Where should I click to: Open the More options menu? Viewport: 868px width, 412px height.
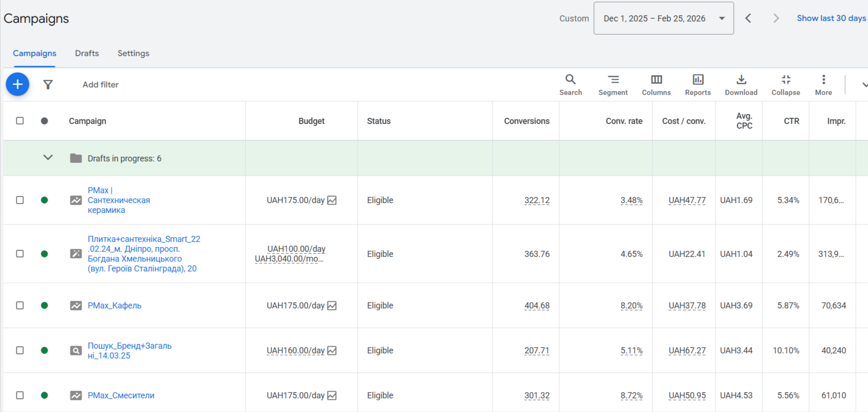[823, 85]
